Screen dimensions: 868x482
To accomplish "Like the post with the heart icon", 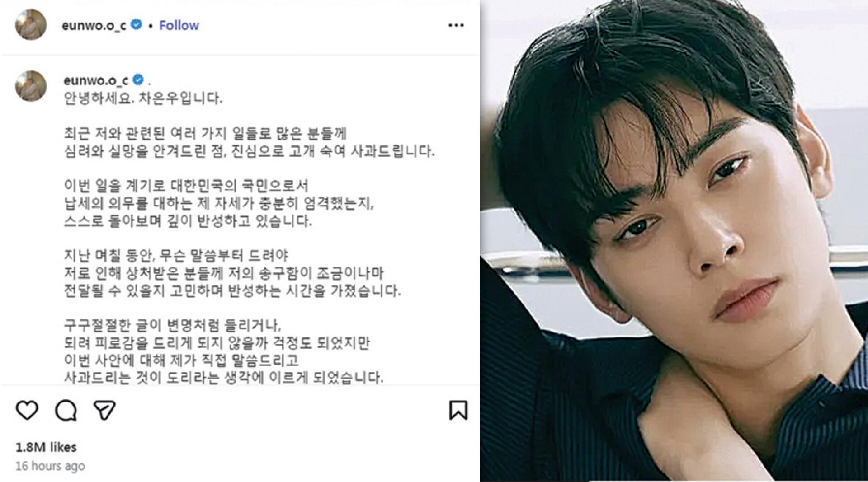I will 27,410.
